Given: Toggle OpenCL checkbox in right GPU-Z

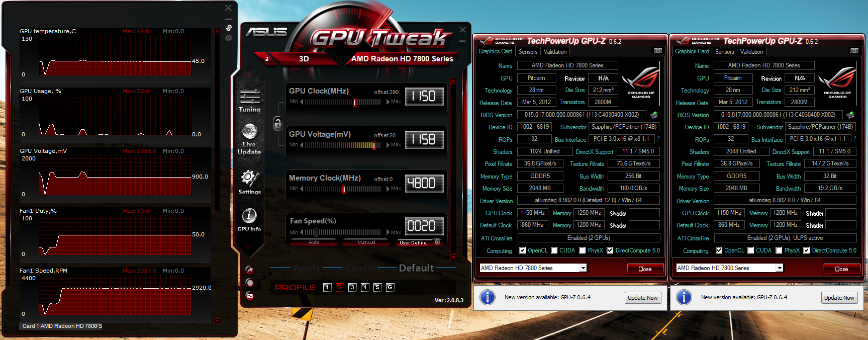Looking at the screenshot, I should pos(719,250).
